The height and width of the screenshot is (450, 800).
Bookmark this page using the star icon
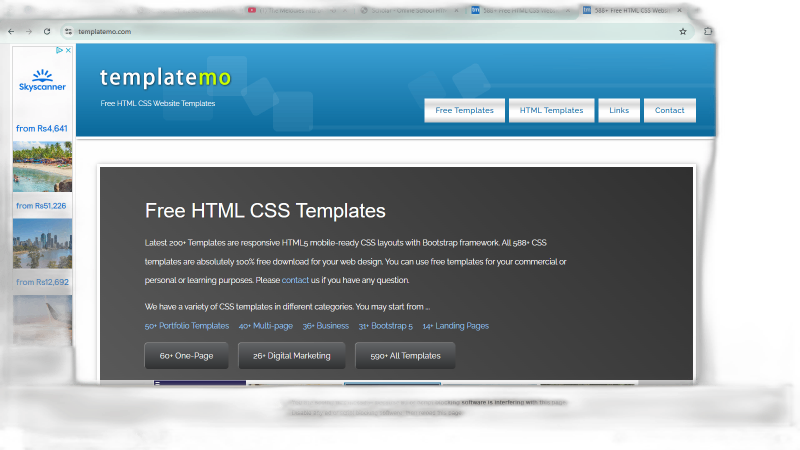tap(683, 31)
